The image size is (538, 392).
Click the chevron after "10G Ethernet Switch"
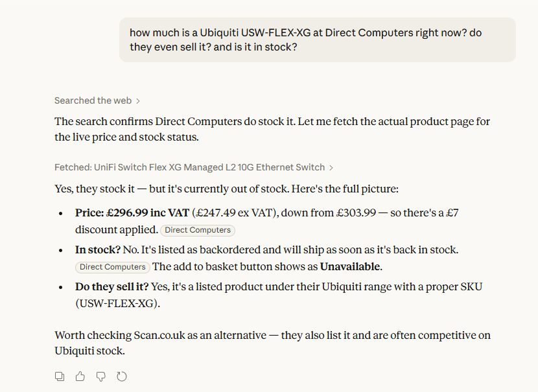(x=331, y=168)
